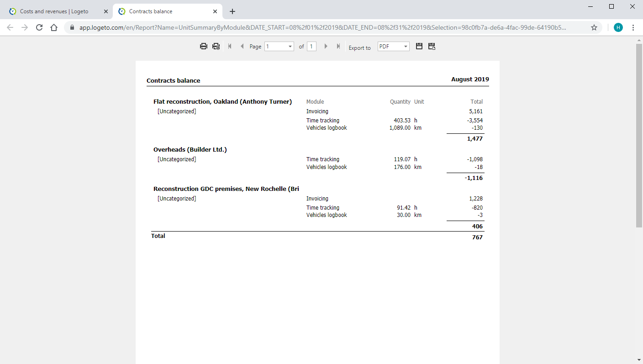The width and height of the screenshot is (643, 364).
Task: Select Flat reconstruction, Oakland contract title
Action: pyautogui.click(x=222, y=101)
